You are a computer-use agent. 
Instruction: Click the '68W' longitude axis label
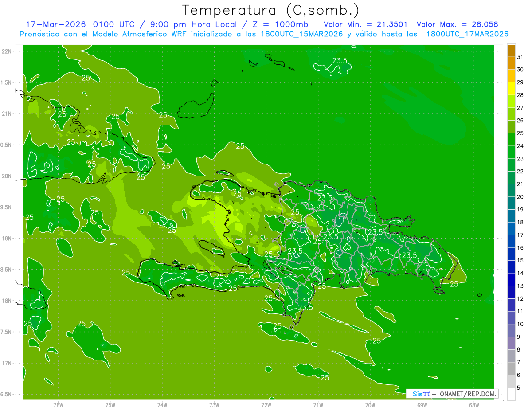(x=473, y=404)
